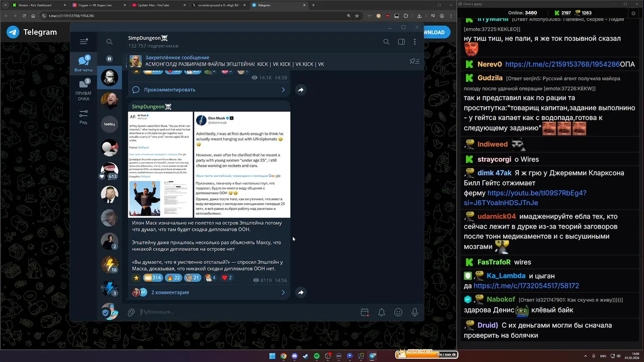The width and height of the screenshot is (644, 362).
Task: Click Прокомментировать under the first post
Action: (x=209, y=89)
